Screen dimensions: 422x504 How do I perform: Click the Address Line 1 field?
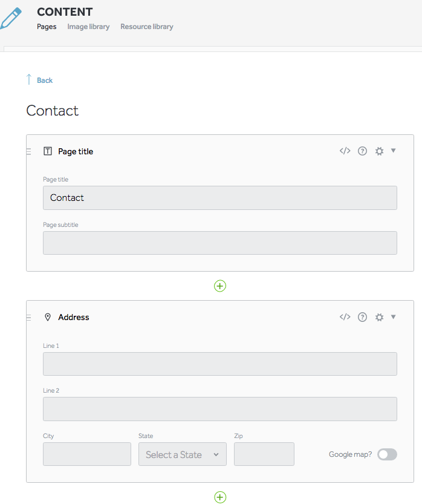coord(220,364)
